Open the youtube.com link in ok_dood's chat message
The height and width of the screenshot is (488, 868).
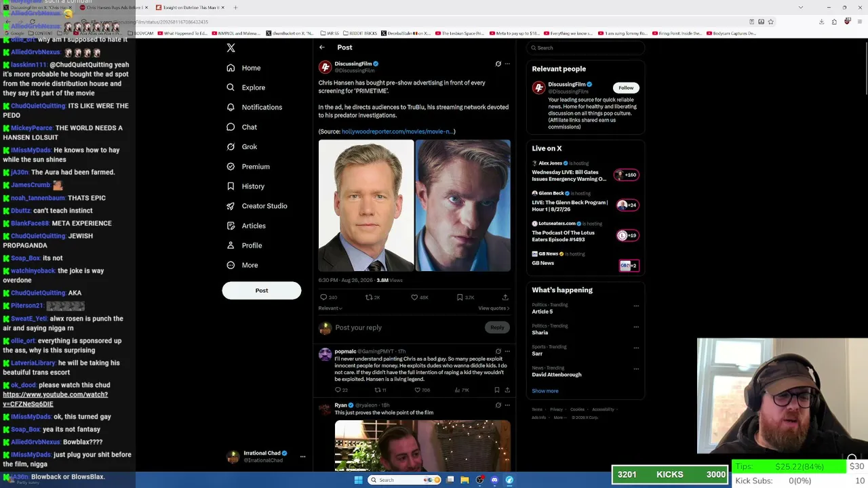click(56, 399)
